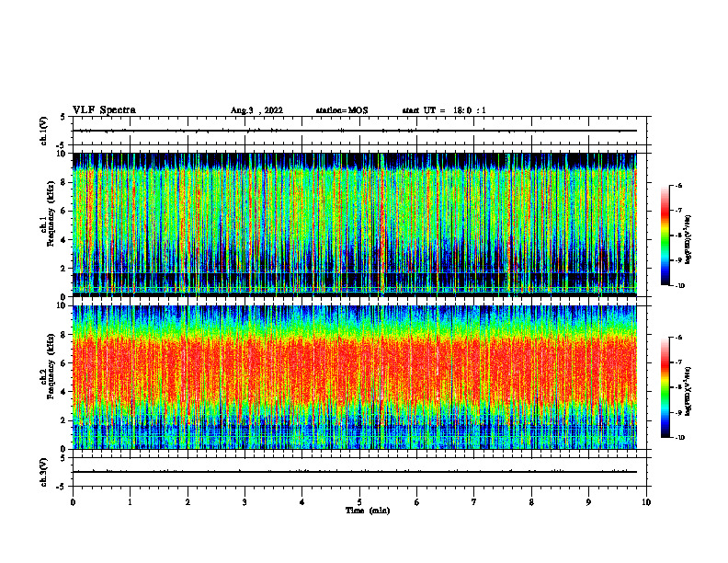Click the "ch.1(V)" waveform axis label
Image resolution: width=728 pixels, height=563 pixels.
click(x=44, y=131)
